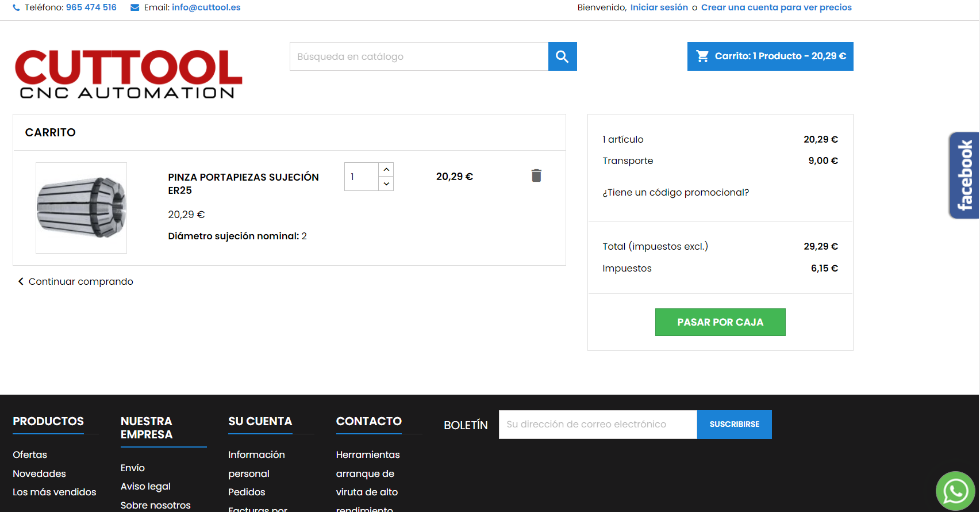Screen dimensions: 980x512
Task: Open the Facebook side tab
Action: [x=964, y=175]
